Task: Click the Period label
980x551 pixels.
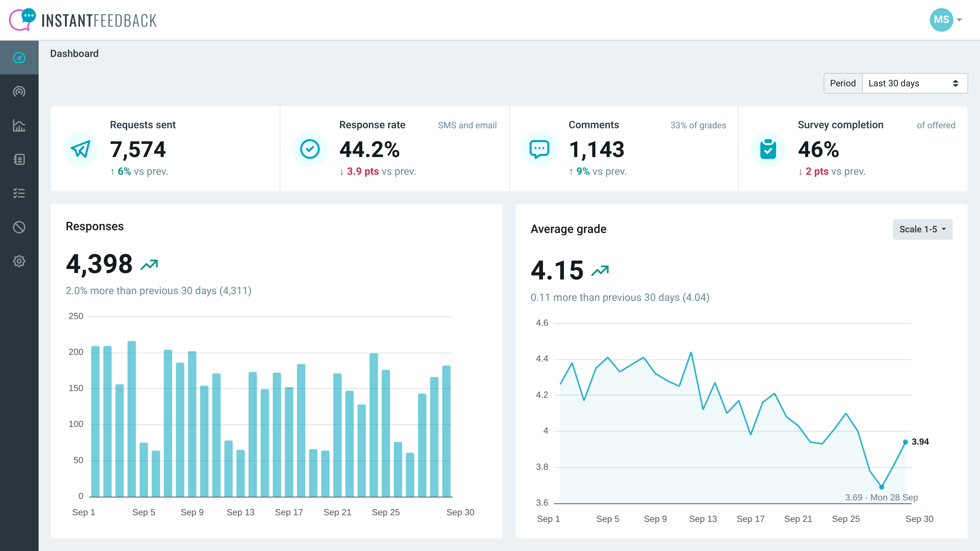Action: tap(843, 83)
